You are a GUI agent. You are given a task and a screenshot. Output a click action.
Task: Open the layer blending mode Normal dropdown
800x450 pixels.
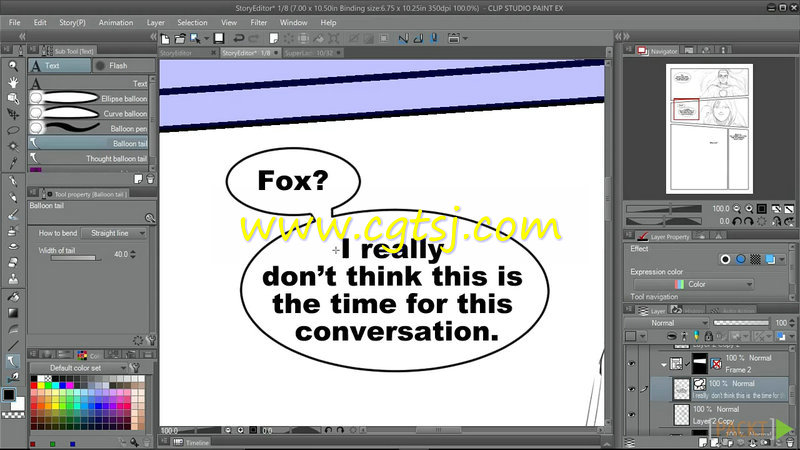pyautogui.click(x=666, y=323)
